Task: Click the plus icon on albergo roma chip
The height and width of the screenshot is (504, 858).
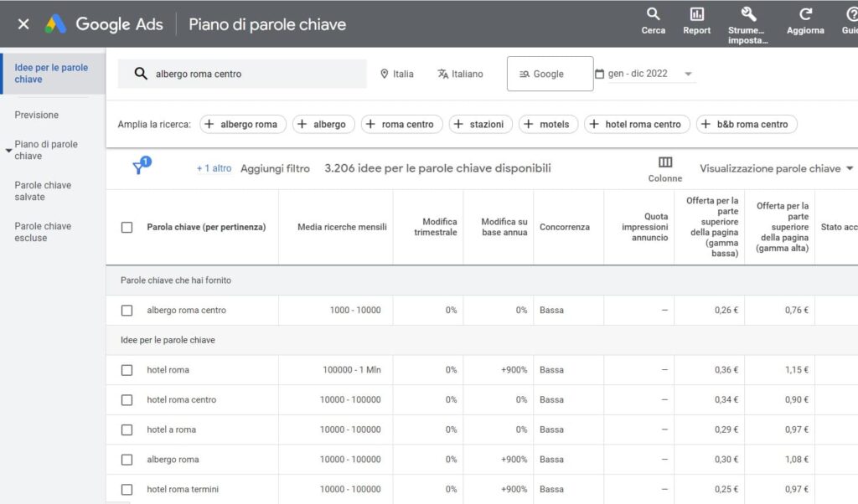Action: tap(209, 124)
